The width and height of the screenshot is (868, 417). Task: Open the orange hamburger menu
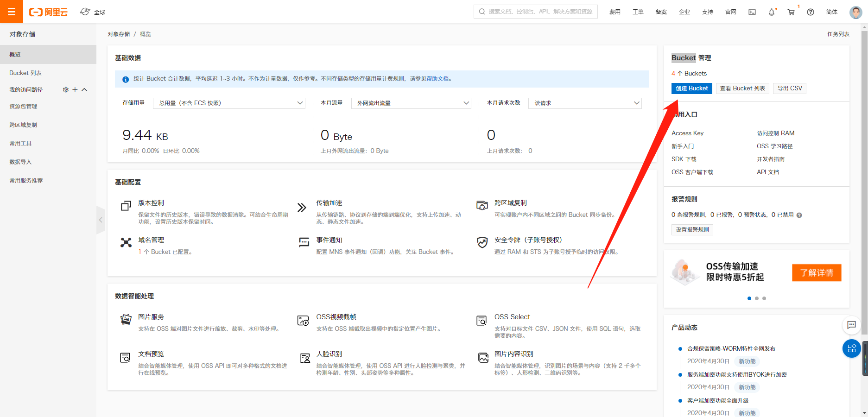click(x=12, y=12)
